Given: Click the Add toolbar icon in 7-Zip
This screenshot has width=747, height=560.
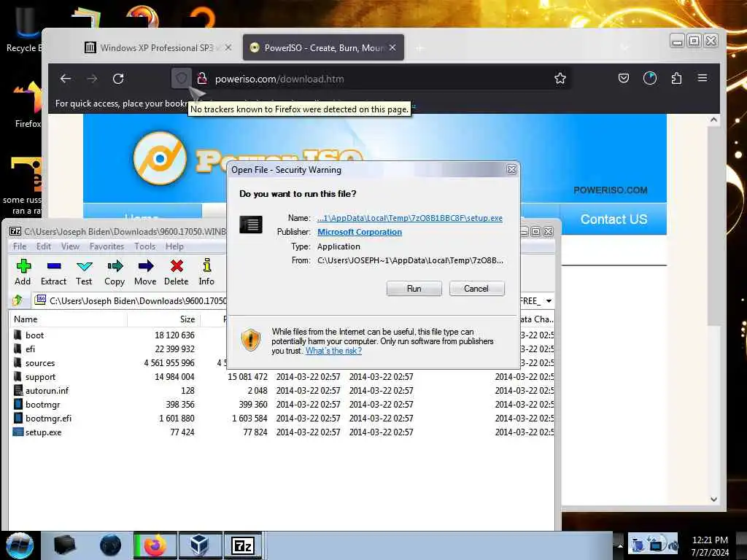Looking at the screenshot, I should click(23, 273).
